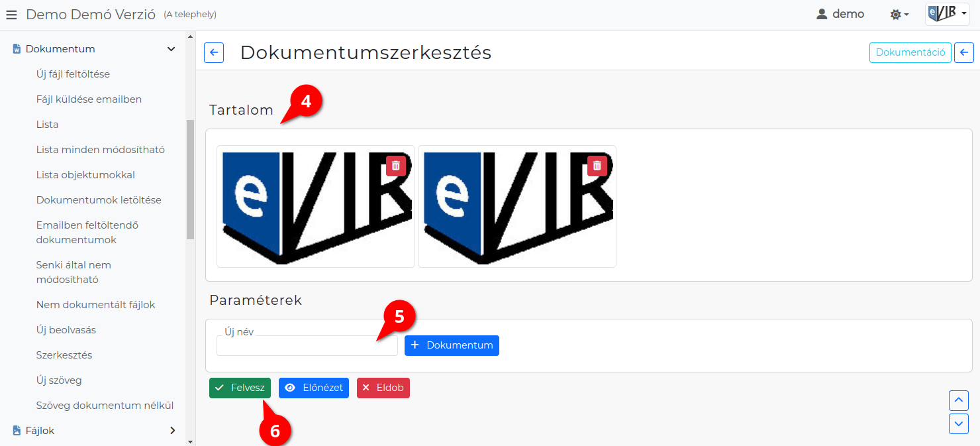
Task: Open the hamburger menu icon
Action: click(11, 14)
